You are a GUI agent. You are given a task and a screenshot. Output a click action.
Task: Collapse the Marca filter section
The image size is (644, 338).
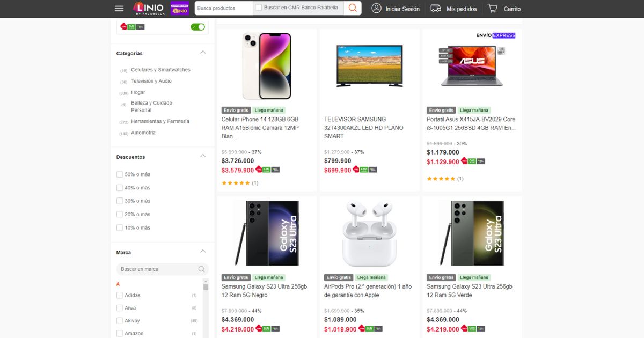point(203,252)
